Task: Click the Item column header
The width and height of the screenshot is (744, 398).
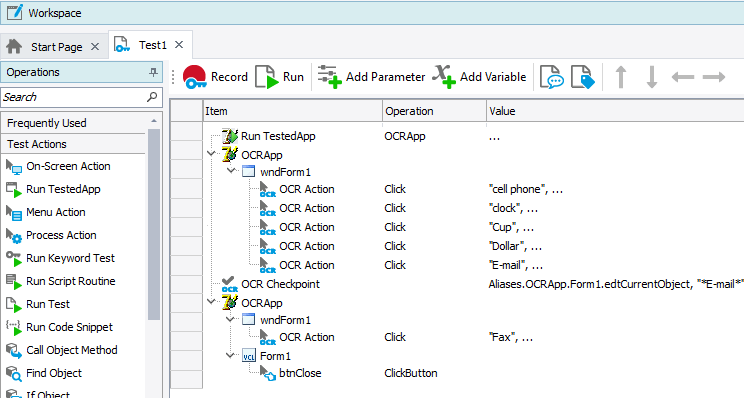Action: tap(293, 111)
